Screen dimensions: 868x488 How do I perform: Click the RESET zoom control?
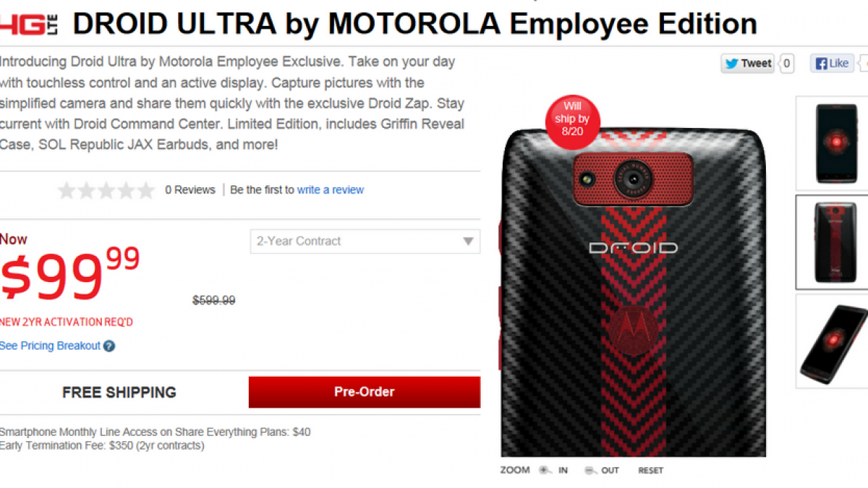[x=650, y=471]
